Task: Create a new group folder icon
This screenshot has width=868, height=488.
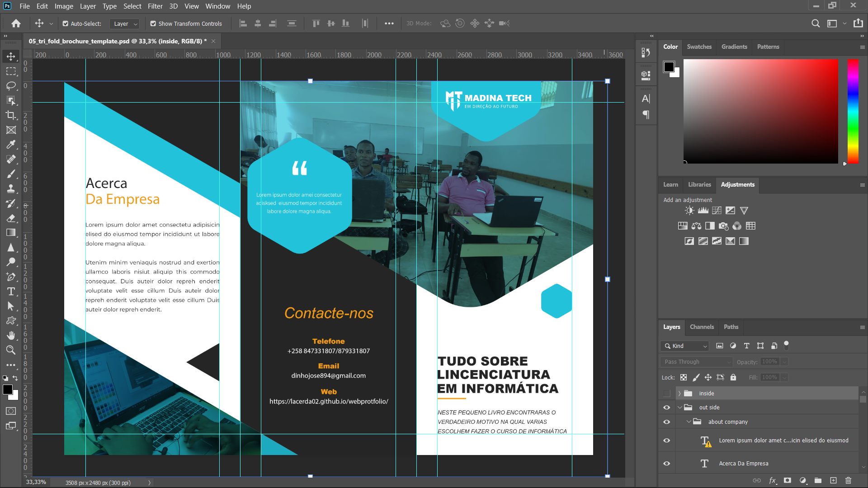Action: click(x=818, y=480)
